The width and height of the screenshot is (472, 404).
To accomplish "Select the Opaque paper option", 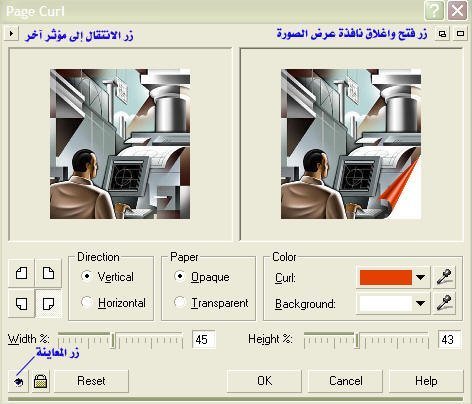I will click(180, 276).
